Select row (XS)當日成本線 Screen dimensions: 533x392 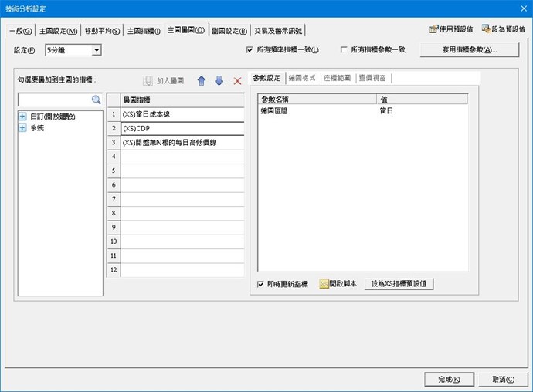click(x=182, y=114)
